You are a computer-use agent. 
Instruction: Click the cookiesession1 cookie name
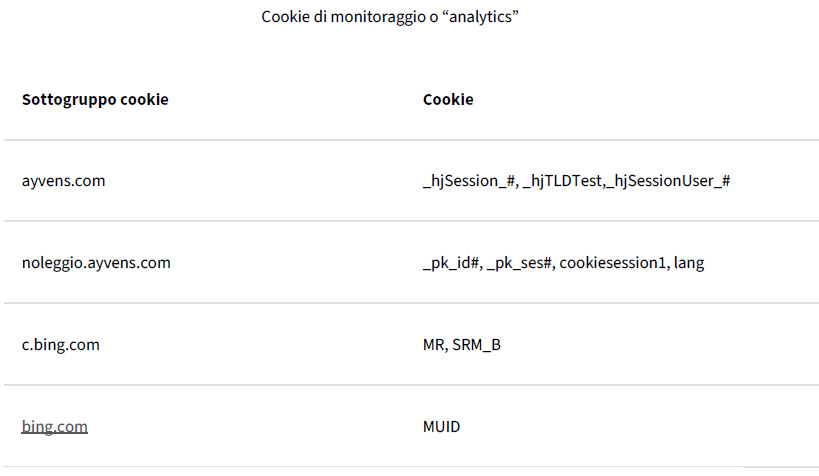point(612,263)
